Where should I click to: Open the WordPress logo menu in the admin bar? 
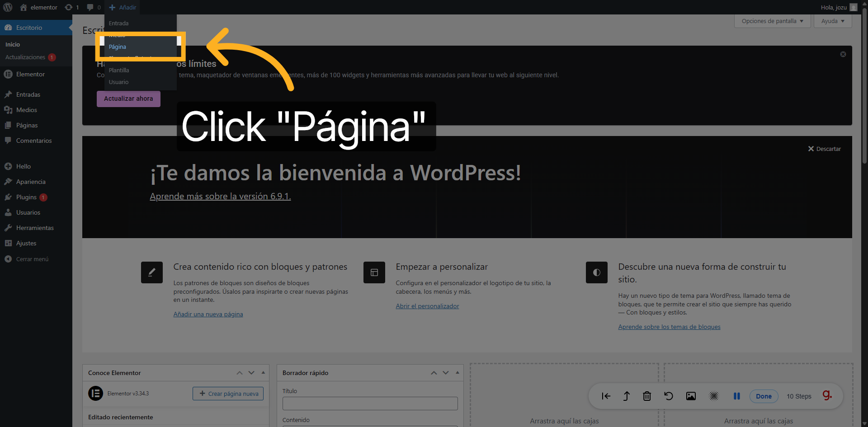7,7
